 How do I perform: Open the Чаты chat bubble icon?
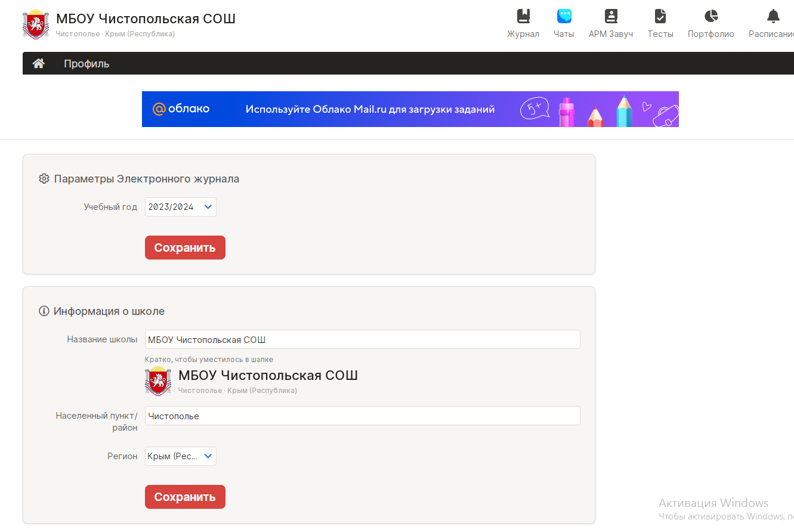pyautogui.click(x=564, y=16)
